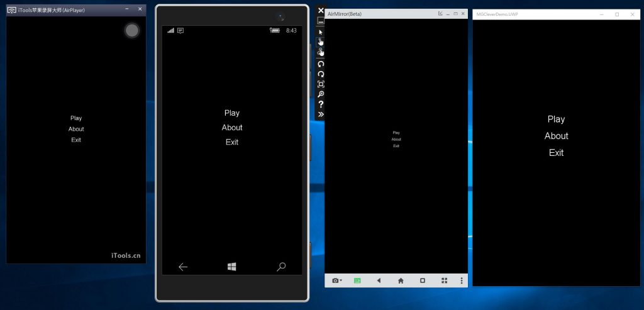The image size is (644, 310).
Task: Click Exit in the iTools AirPlayer window
Action: pos(76,140)
